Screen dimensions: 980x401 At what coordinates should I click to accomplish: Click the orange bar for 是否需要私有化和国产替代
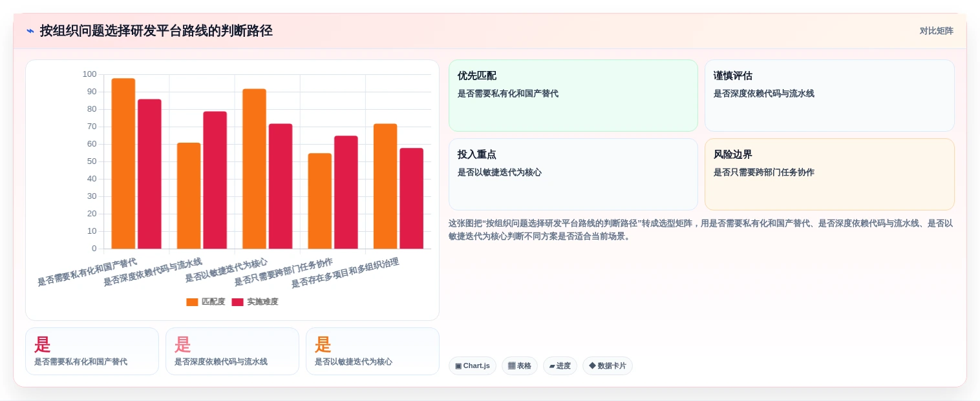[123, 163]
